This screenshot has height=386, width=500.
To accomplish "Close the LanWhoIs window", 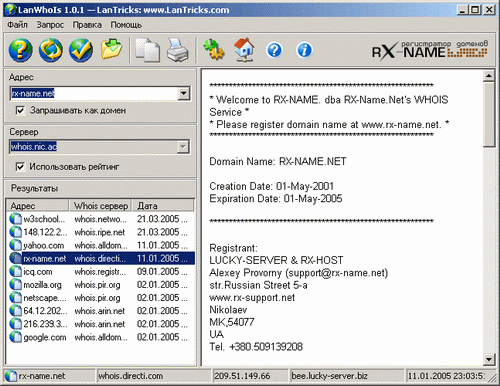I will [489, 10].
